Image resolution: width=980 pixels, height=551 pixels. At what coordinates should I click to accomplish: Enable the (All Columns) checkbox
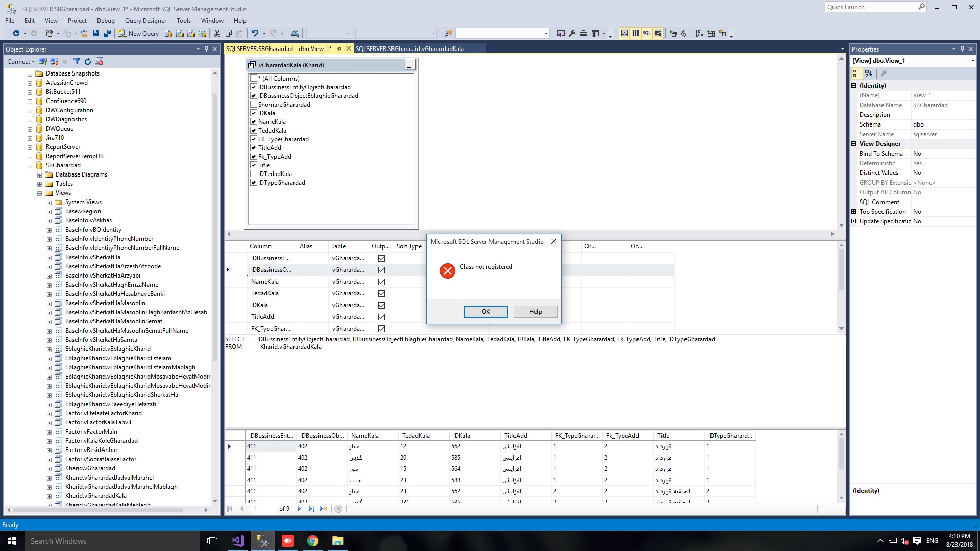point(254,79)
